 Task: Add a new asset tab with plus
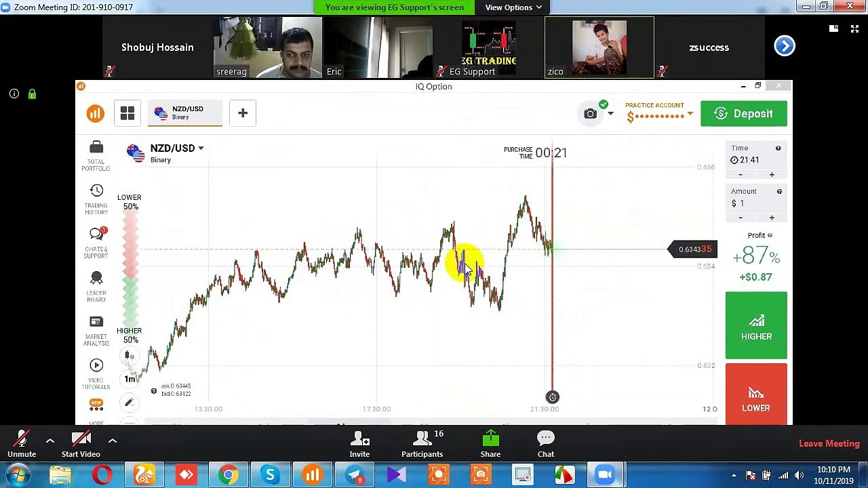242,113
